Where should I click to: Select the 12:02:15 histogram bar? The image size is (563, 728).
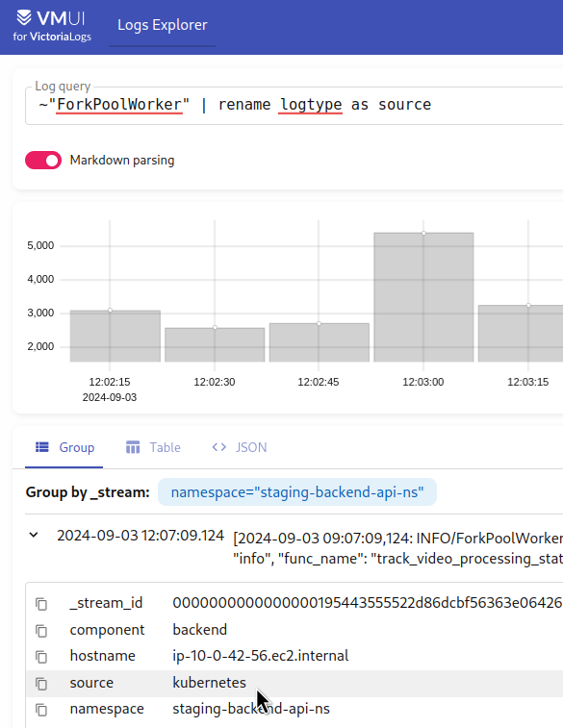pyautogui.click(x=115, y=336)
